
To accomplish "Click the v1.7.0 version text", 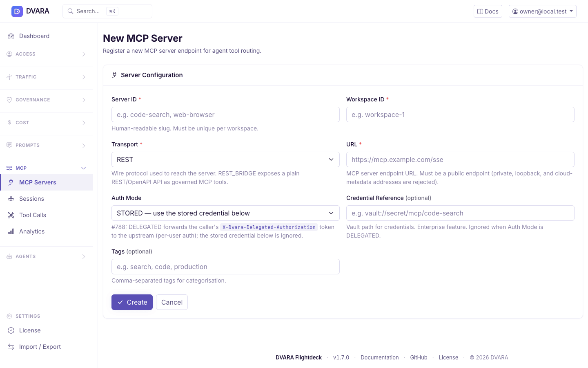I will (341, 357).
